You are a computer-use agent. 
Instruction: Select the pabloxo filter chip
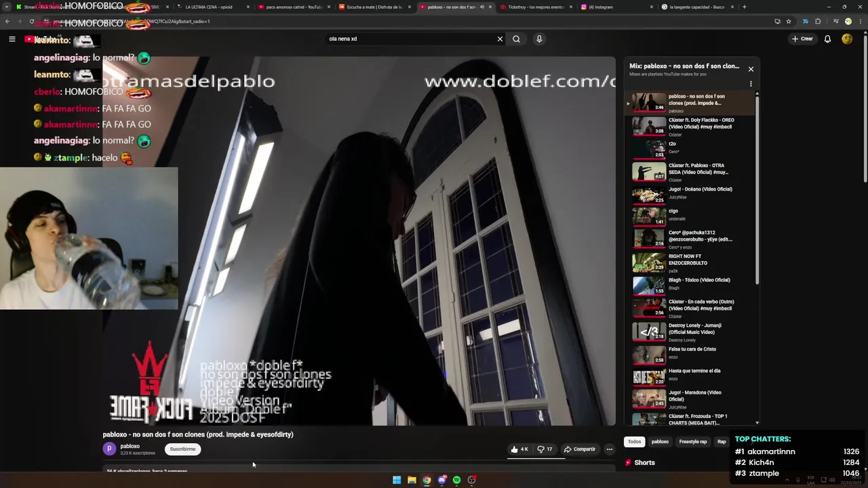coord(660,441)
